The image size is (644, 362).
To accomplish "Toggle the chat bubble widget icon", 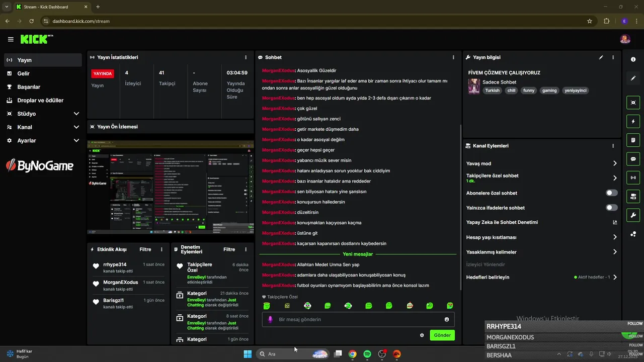I will [633, 159].
